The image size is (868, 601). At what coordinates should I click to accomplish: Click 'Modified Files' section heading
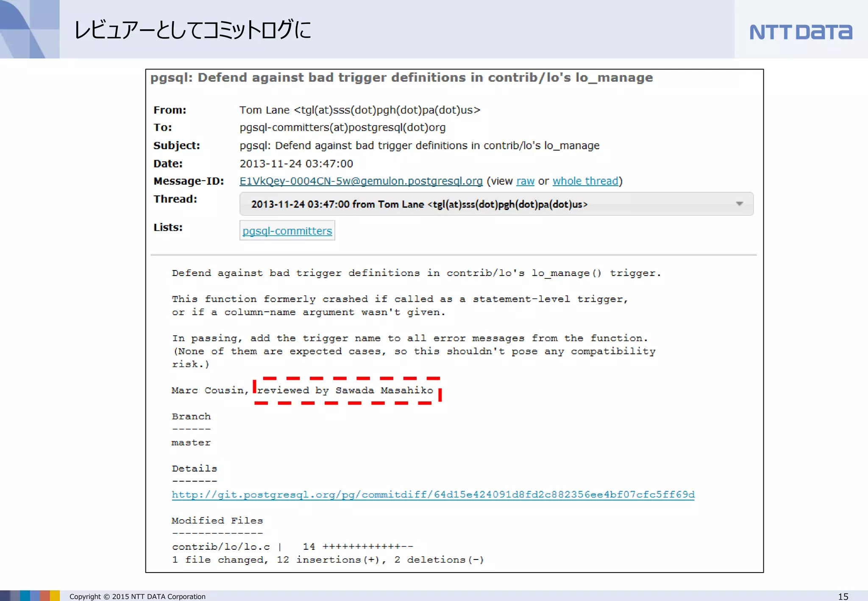tap(217, 520)
